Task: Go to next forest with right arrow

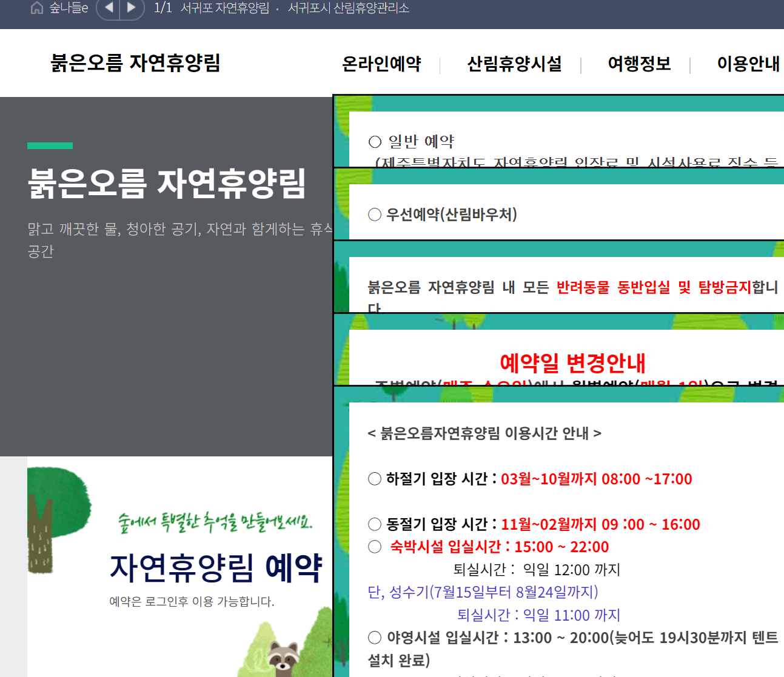Action: [x=132, y=8]
